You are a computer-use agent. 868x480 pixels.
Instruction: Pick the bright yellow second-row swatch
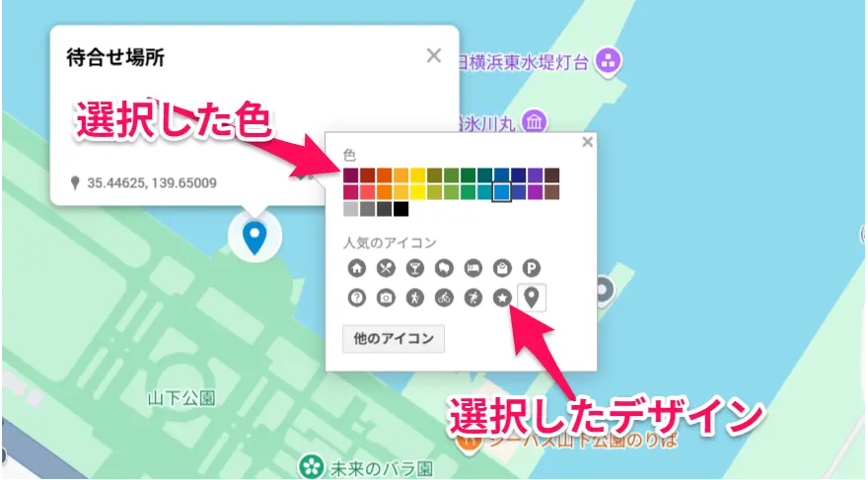pos(418,192)
